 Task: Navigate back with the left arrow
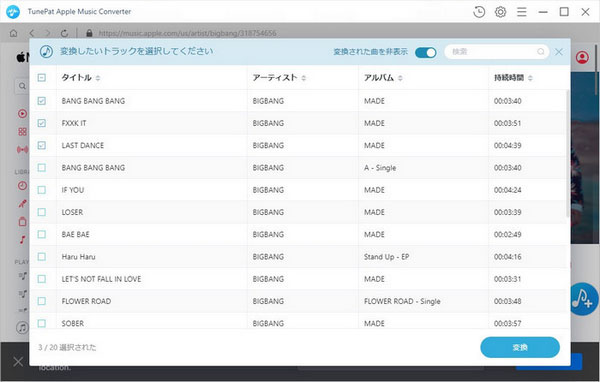[32, 33]
